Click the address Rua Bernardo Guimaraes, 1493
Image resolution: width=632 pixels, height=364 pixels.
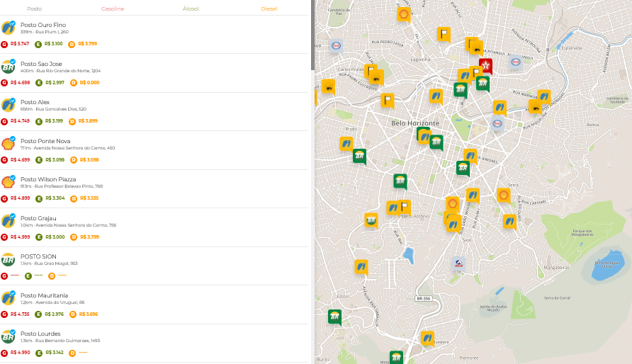point(65,341)
